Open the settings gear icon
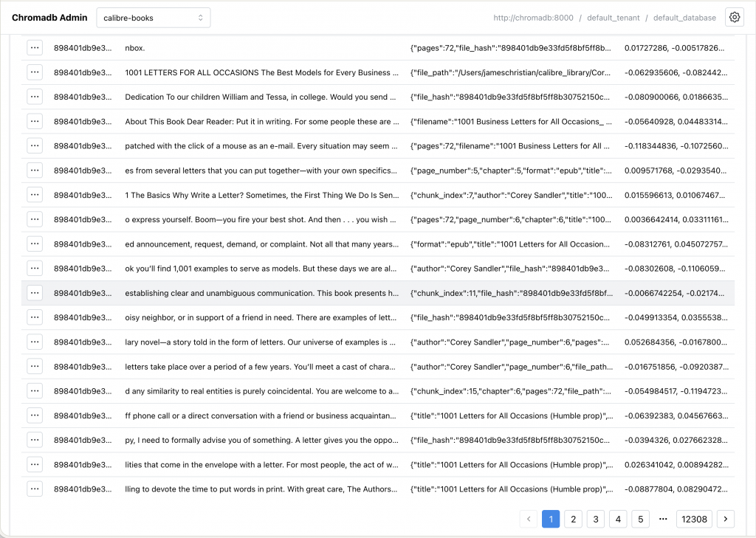Image resolution: width=756 pixels, height=538 pixels. tap(734, 18)
